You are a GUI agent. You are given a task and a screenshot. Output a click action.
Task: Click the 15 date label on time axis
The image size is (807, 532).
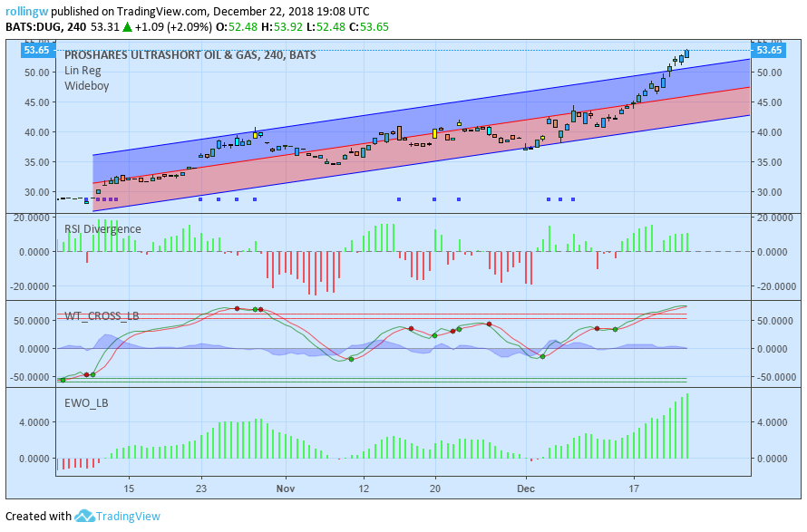coord(129,488)
